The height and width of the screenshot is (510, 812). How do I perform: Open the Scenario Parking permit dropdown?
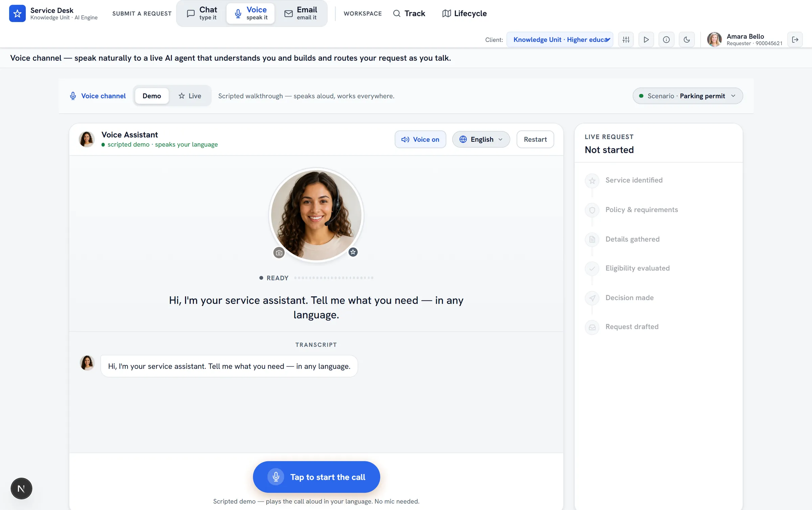688,96
